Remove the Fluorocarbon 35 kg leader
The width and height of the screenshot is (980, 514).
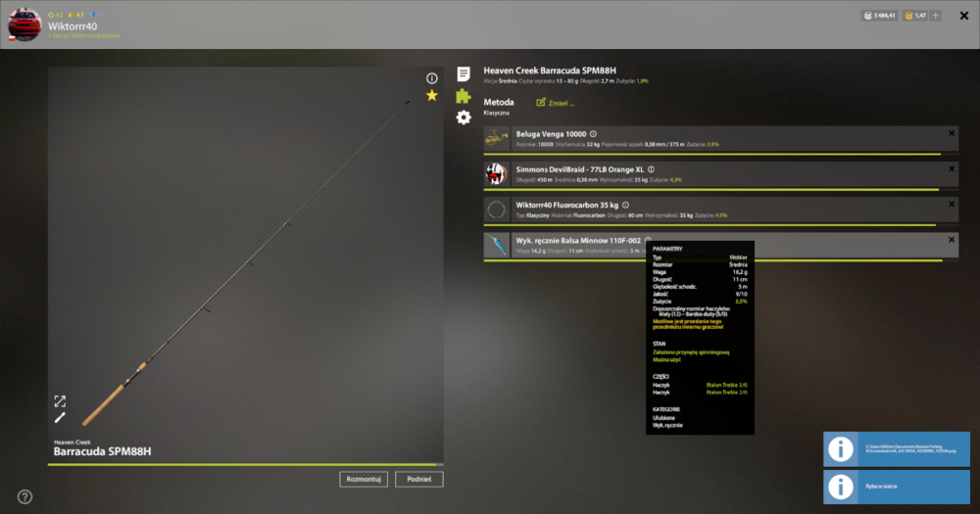(x=952, y=205)
